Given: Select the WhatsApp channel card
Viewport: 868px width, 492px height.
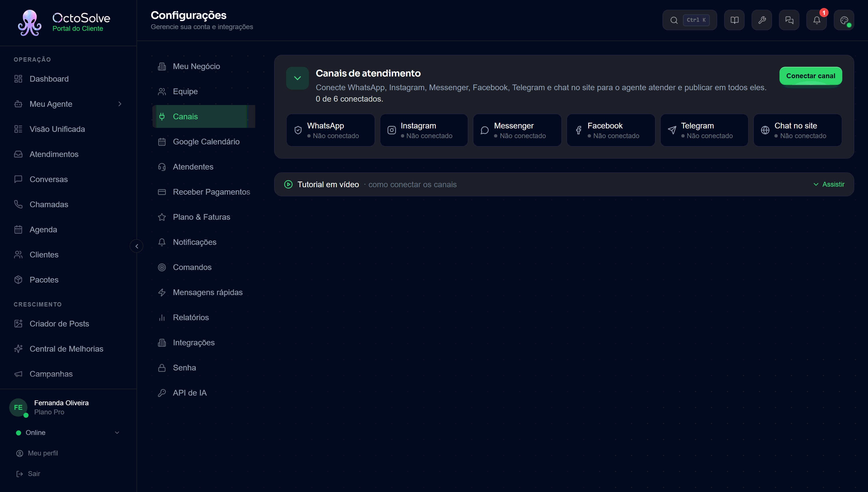Looking at the screenshot, I should click(330, 130).
